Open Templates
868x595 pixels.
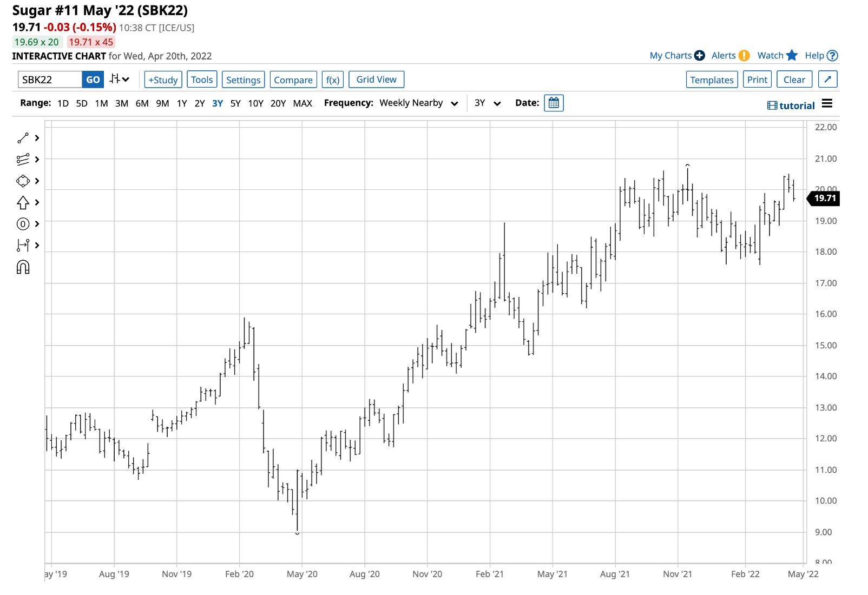[712, 80]
